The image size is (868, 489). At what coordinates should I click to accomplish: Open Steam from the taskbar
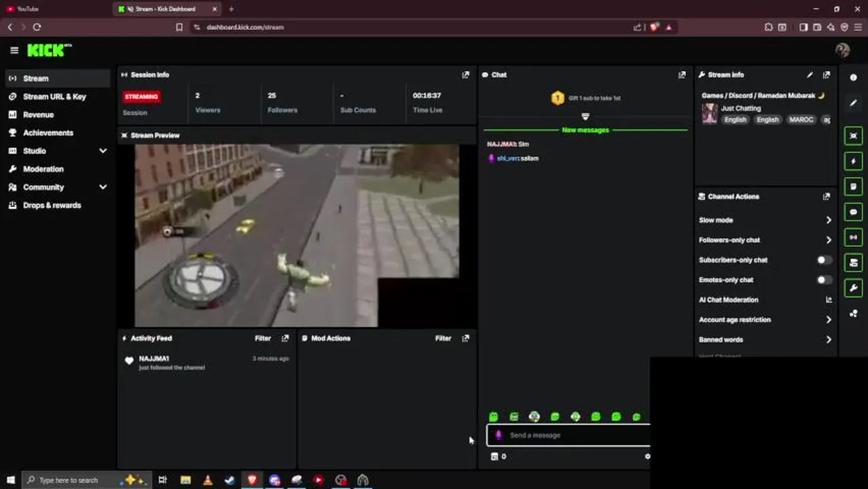pos(230,480)
